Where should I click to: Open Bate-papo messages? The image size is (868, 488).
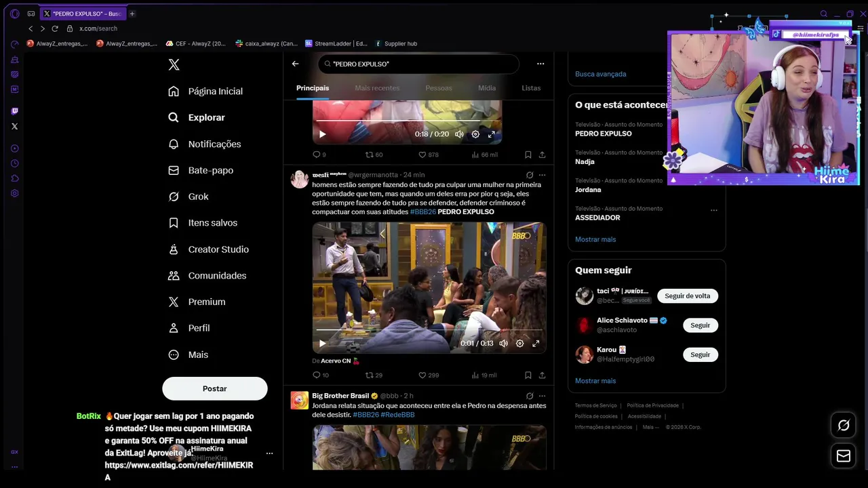point(201,170)
